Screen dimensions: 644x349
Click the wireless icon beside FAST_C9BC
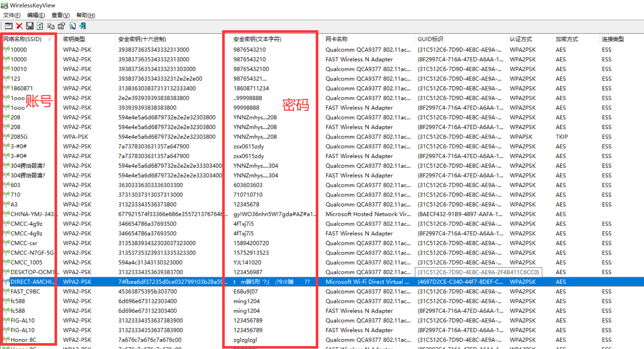6,291
